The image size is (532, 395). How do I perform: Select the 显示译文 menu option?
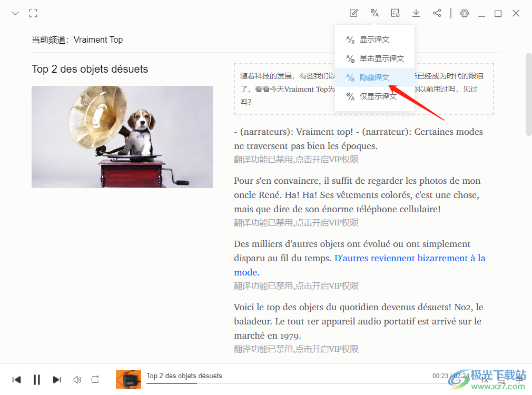click(x=375, y=39)
